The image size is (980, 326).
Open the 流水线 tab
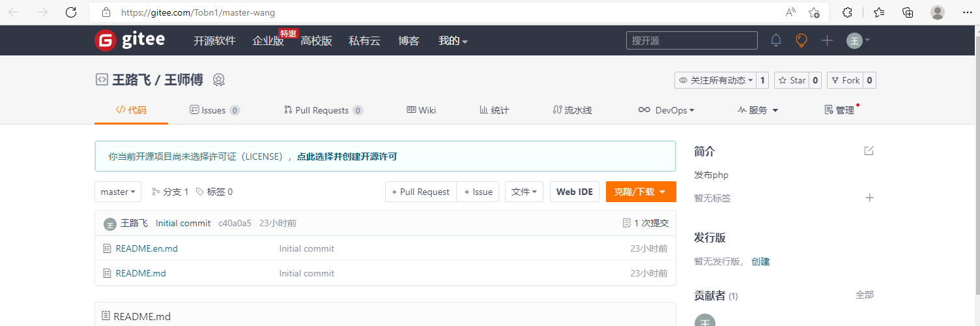click(x=572, y=110)
